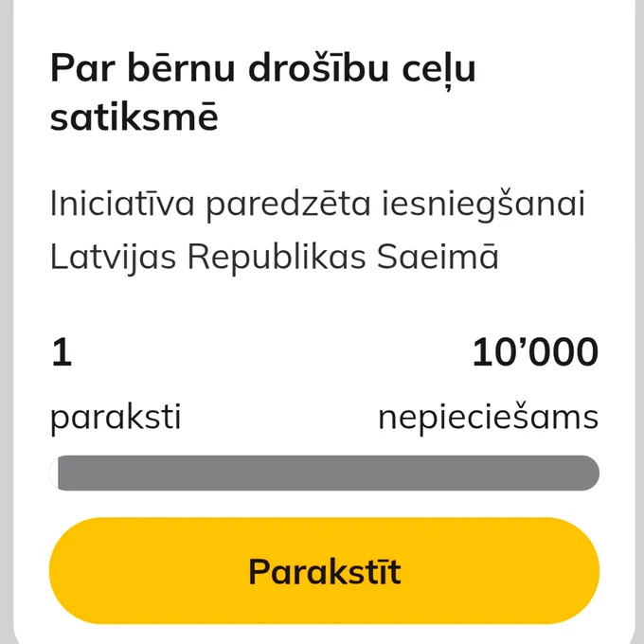
Task: Click the yellow Parakstīt button
Action: point(324,570)
